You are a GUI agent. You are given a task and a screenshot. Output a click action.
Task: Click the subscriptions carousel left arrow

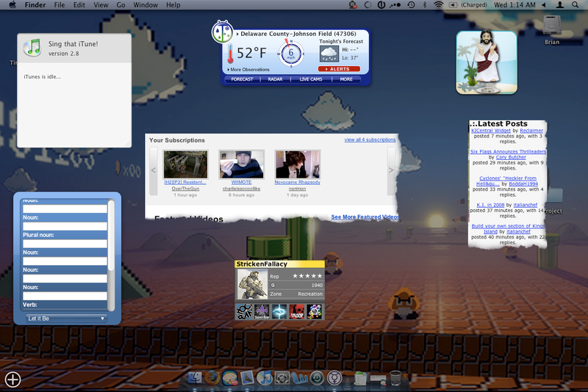[x=154, y=170]
